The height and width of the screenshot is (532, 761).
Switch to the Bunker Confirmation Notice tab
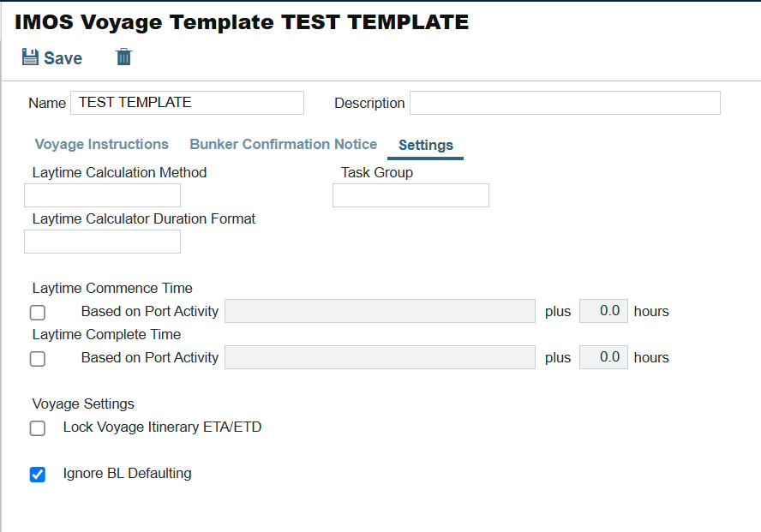click(284, 144)
